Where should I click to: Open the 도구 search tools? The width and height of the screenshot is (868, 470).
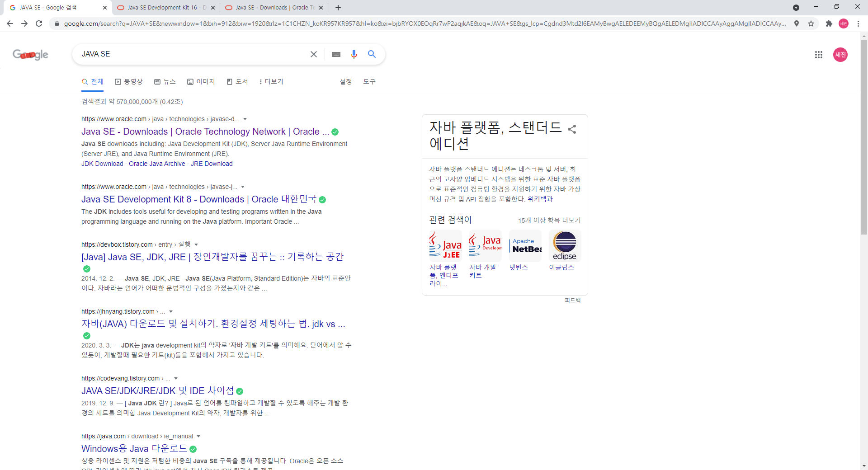point(369,82)
